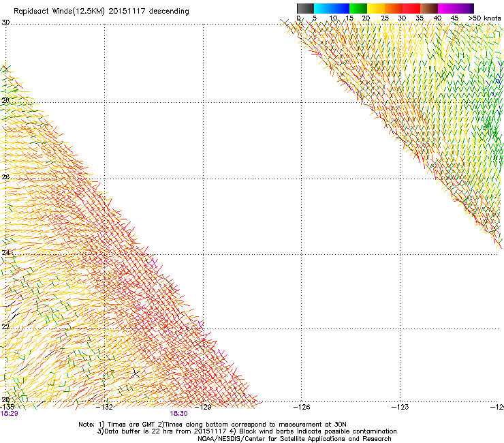Click the yellow 20–25 knots color segment

(376, 8)
